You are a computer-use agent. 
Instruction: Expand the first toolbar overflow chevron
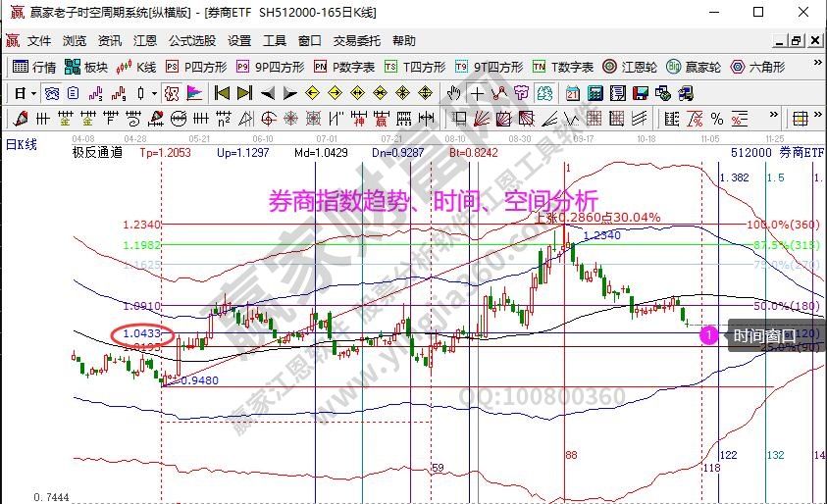tap(817, 64)
